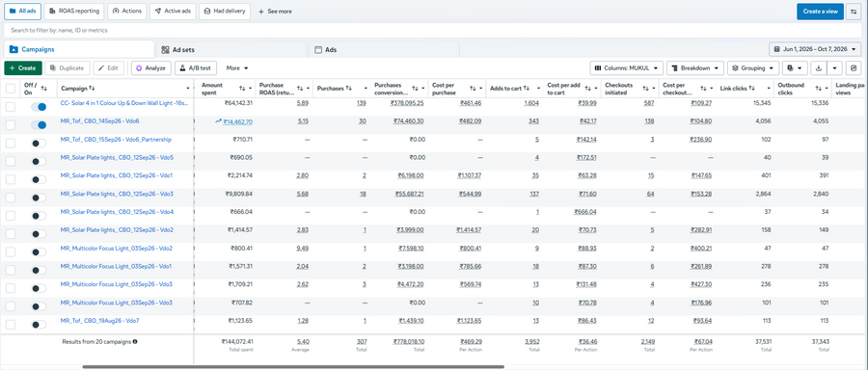The width and height of the screenshot is (868, 370).
Task: Click the horizontal scrollbar at bottom
Action: [293, 367]
